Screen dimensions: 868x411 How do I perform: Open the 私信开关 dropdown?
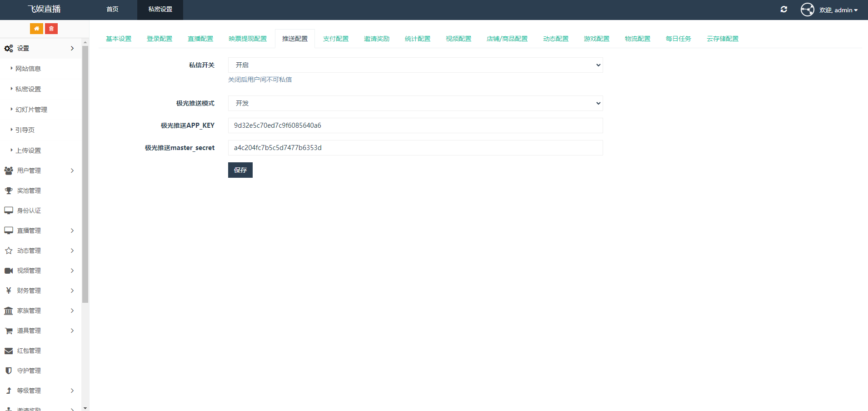[415, 65]
